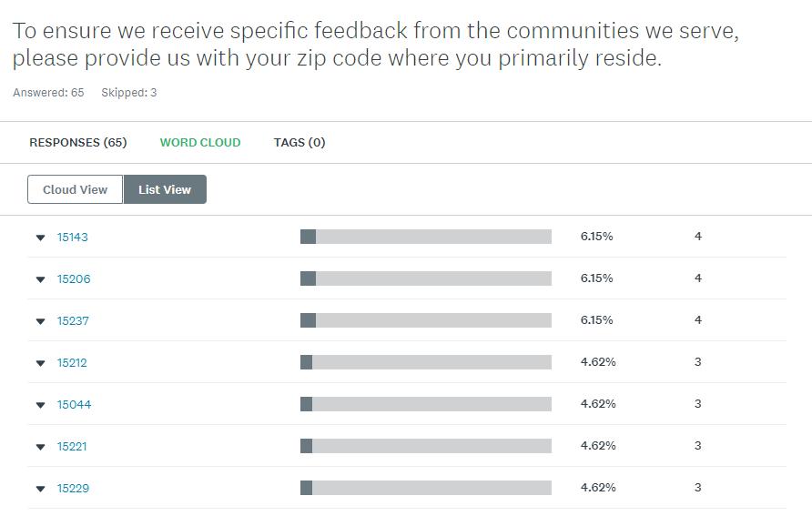Expand the 15206 zip code row arrow
The height and width of the screenshot is (516, 812).
click(40, 279)
